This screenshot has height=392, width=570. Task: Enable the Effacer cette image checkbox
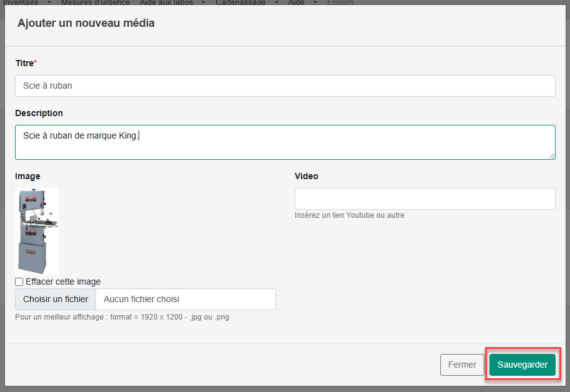pos(19,282)
